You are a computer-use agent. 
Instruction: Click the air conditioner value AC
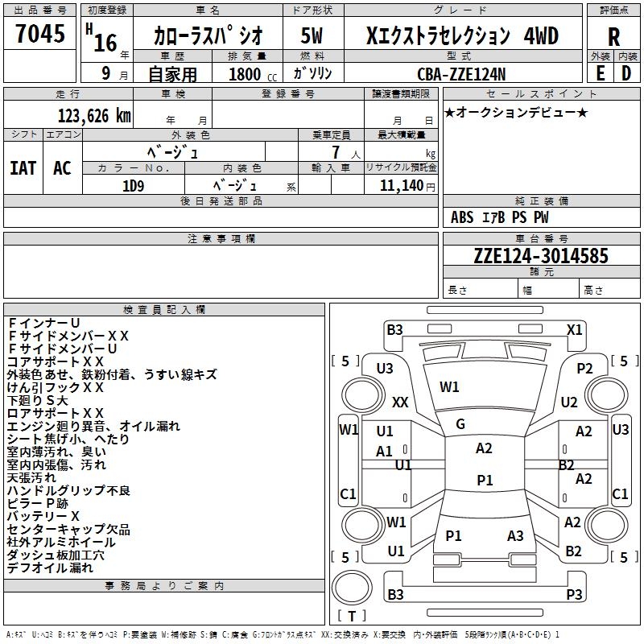(63, 168)
